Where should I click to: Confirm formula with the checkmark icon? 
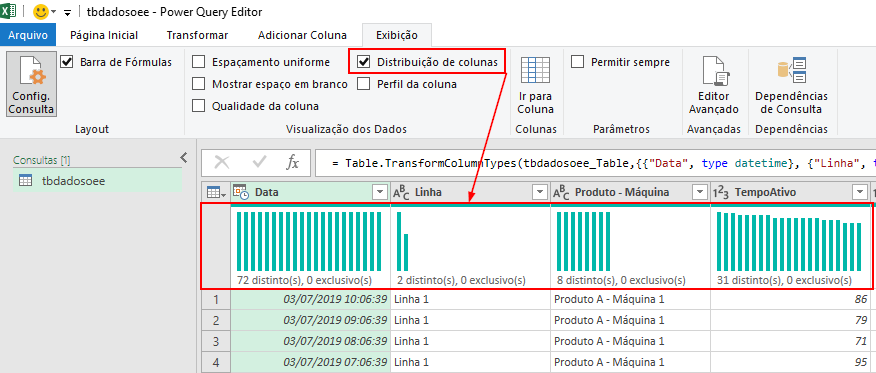point(259,162)
